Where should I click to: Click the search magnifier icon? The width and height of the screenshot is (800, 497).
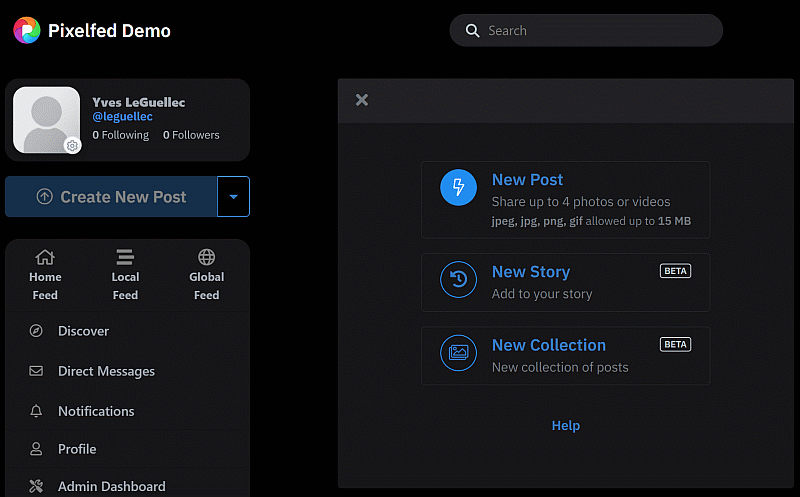pyautogui.click(x=472, y=31)
